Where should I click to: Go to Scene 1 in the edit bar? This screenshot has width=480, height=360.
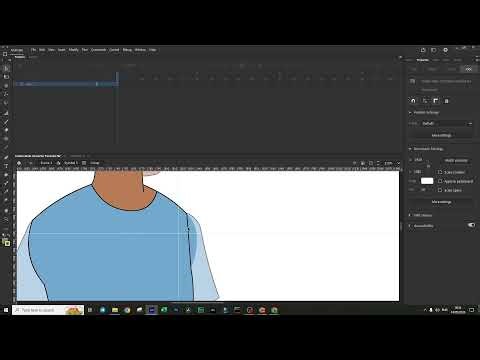click(46, 163)
